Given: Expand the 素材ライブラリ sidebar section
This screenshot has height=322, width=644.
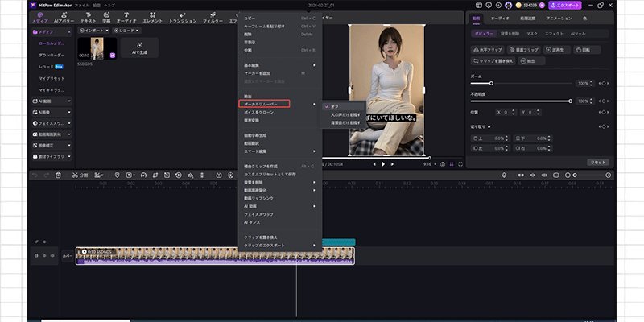Looking at the screenshot, I should click(x=52, y=156).
